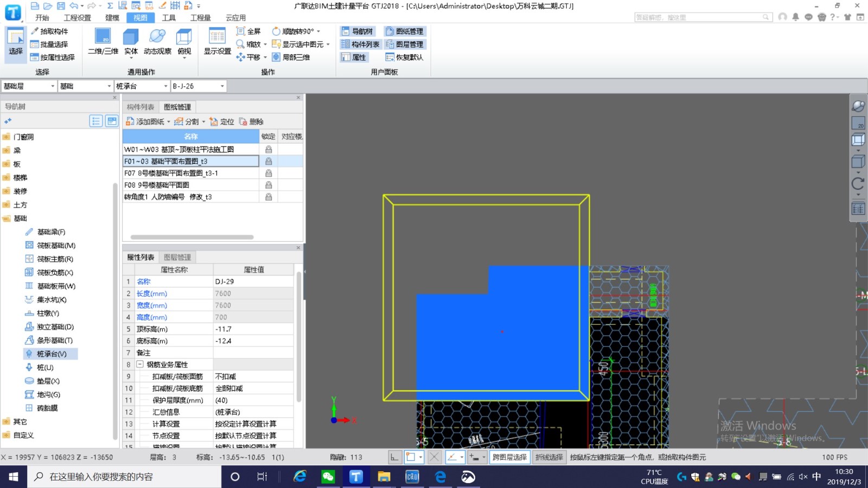This screenshot has height=488, width=868.
Task: Click the Windows search box on taskbar
Action: 124,477
